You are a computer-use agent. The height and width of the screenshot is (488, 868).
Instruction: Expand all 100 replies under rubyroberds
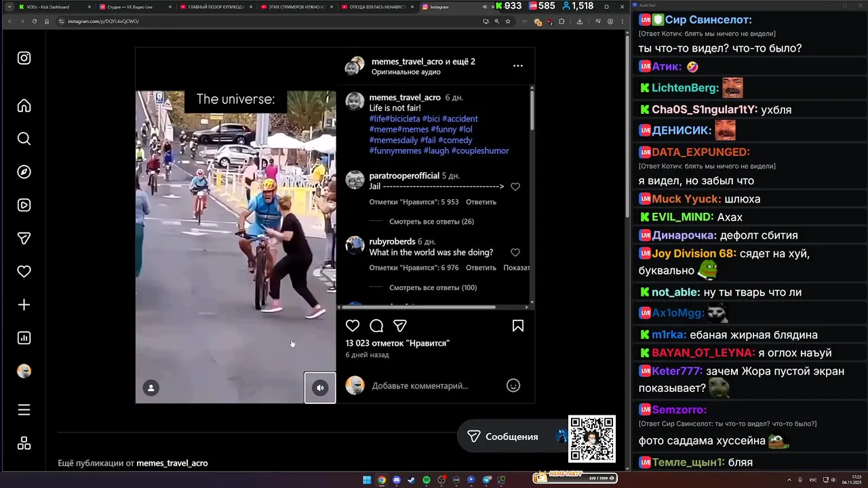[x=433, y=287]
